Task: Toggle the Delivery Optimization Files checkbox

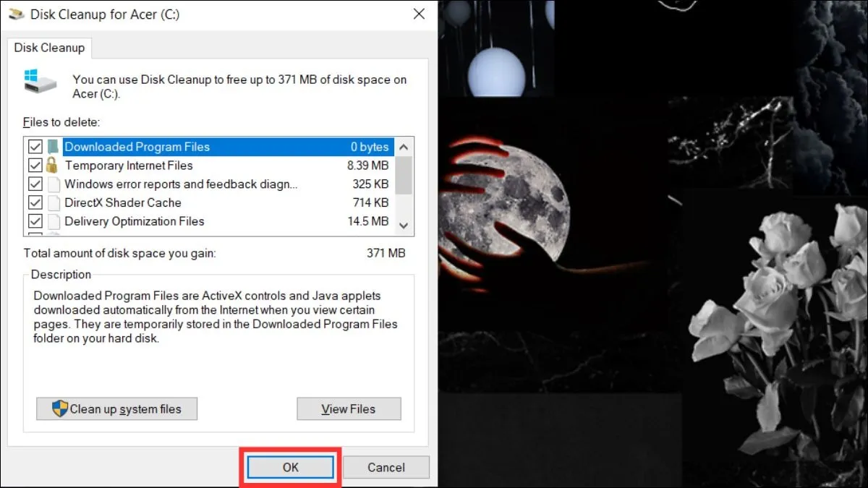Action: click(35, 221)
